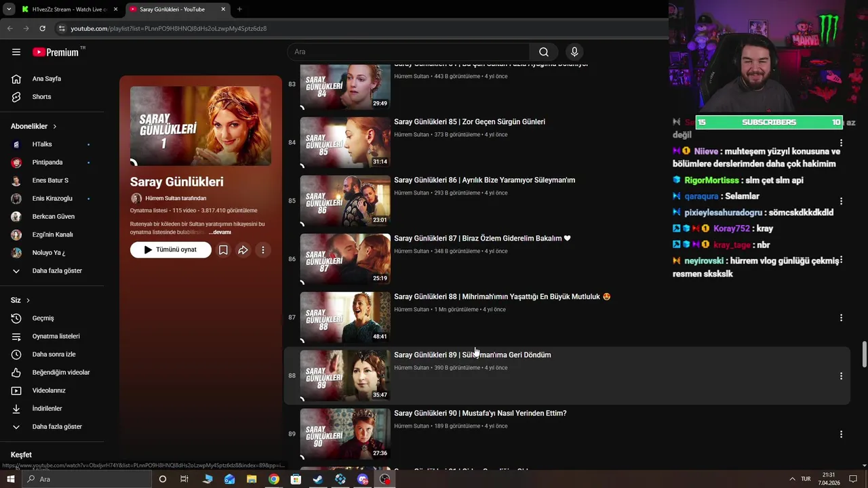
Task: Open the HTalks channel subscription
Action: [53, 144]
